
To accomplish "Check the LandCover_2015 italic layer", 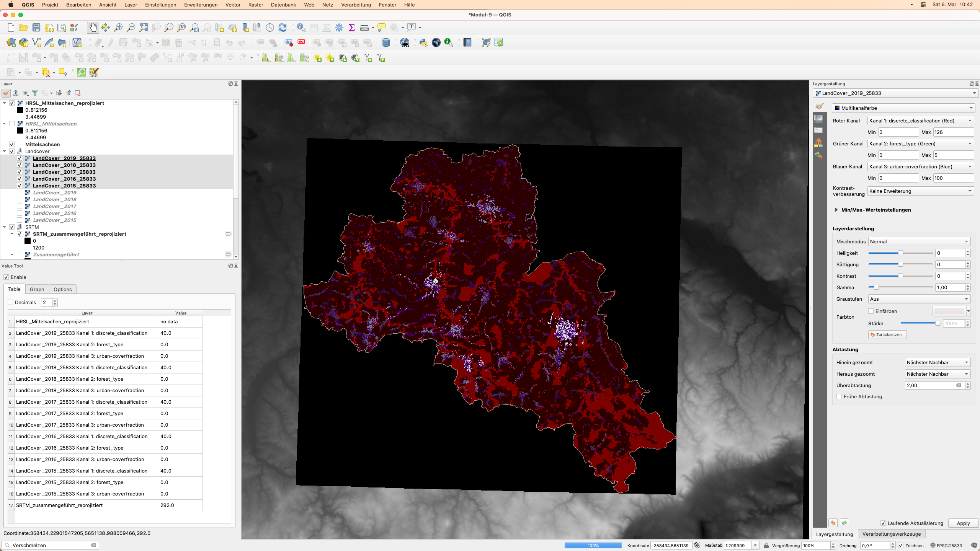I will tap(20, 220).
